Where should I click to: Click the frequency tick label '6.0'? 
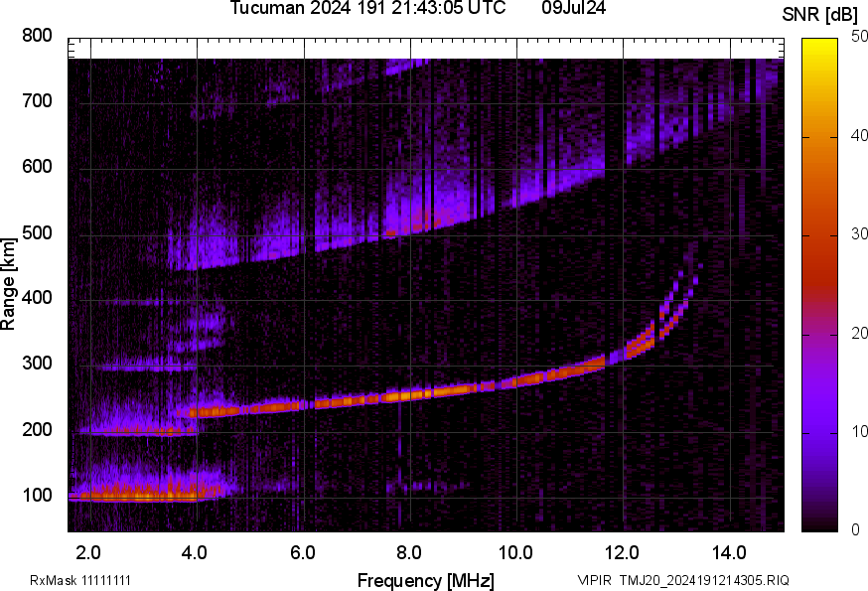[302, 553]
